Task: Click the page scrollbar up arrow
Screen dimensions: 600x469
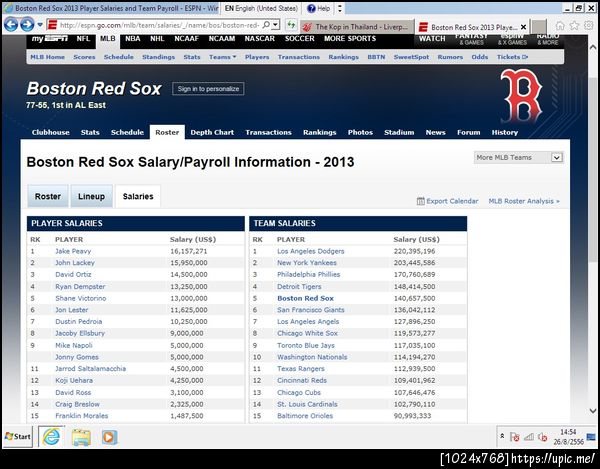Action: (593, 47)
